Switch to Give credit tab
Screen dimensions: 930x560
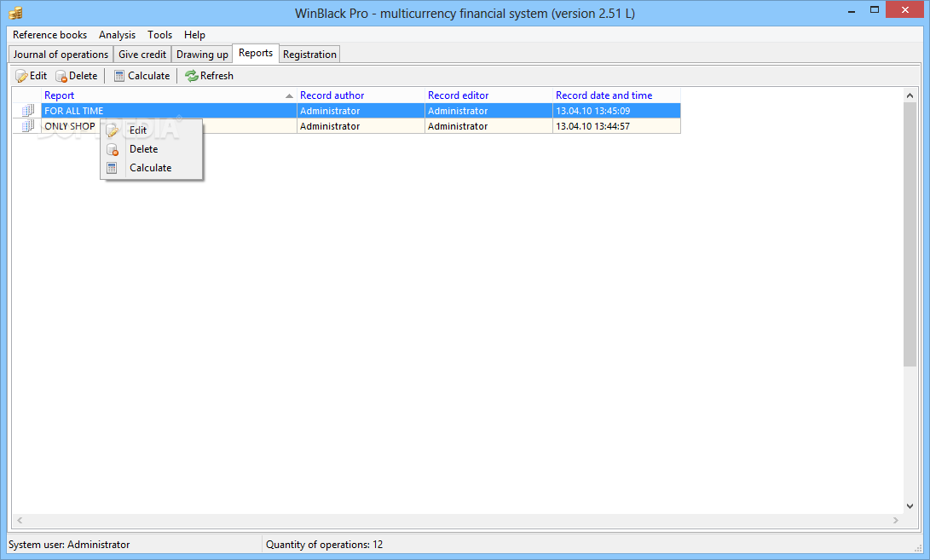pyautogui.click(x=142, y=54)
